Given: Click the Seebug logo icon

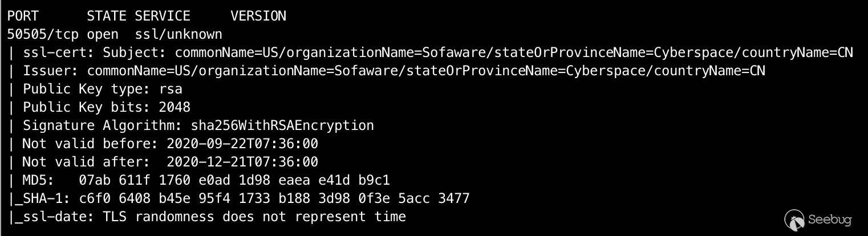Looking at the screenshot, I should [795, 219].
